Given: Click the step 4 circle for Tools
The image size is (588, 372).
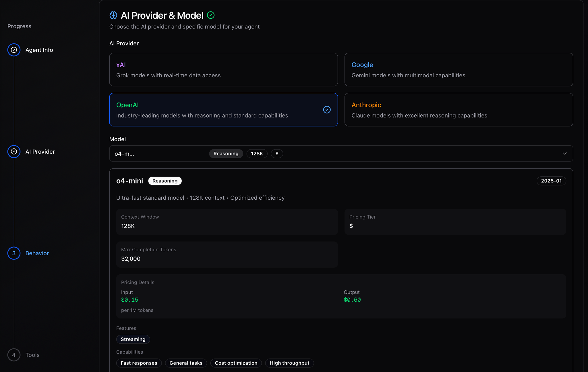Looking at the screenshot, I should tap(13, 355).
